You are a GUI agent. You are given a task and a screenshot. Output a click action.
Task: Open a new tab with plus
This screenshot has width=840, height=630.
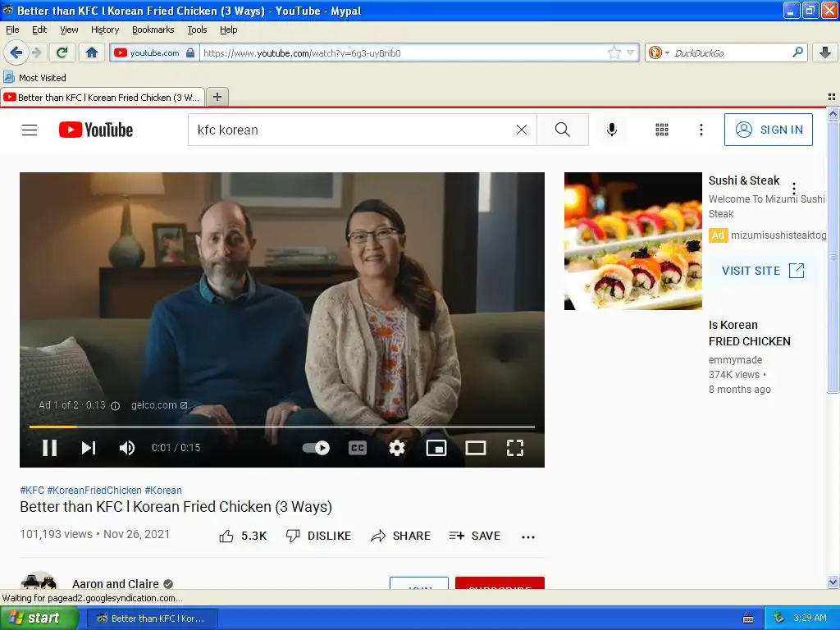[217, 97]
